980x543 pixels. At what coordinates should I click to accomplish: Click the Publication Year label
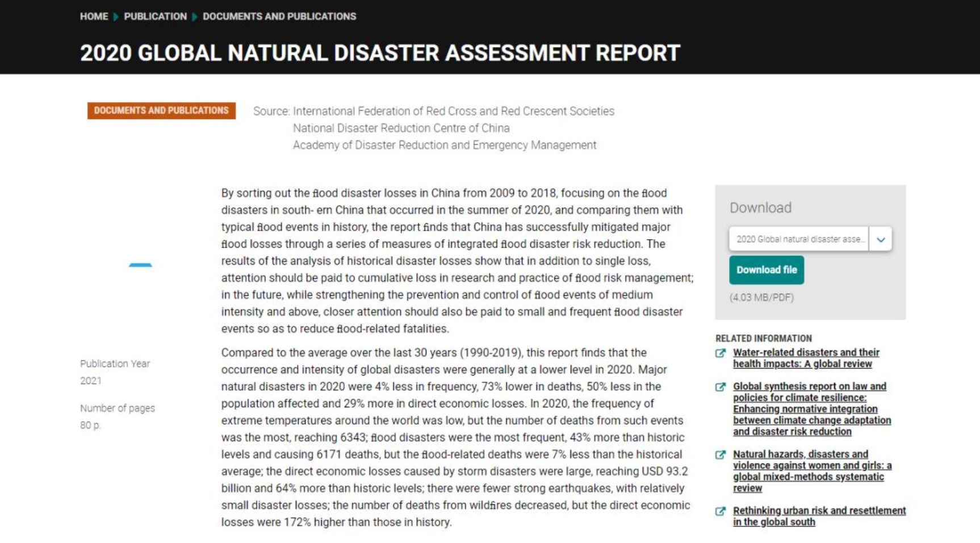pyautogui.click(x=115, y=364)
